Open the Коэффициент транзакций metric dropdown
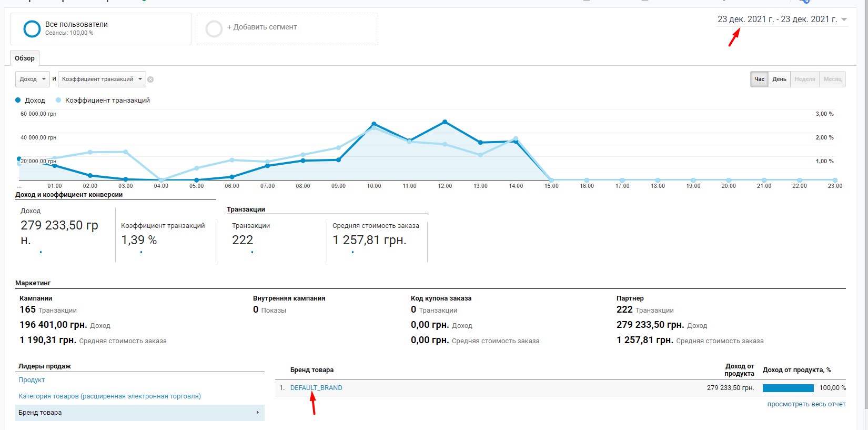The width and height of the screenshot is (868, 430). click(102, 79)
